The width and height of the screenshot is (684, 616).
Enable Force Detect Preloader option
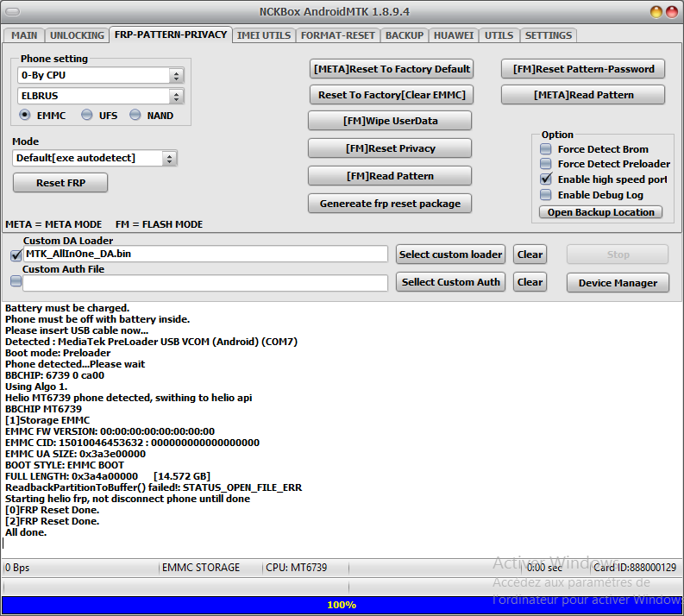546,164
